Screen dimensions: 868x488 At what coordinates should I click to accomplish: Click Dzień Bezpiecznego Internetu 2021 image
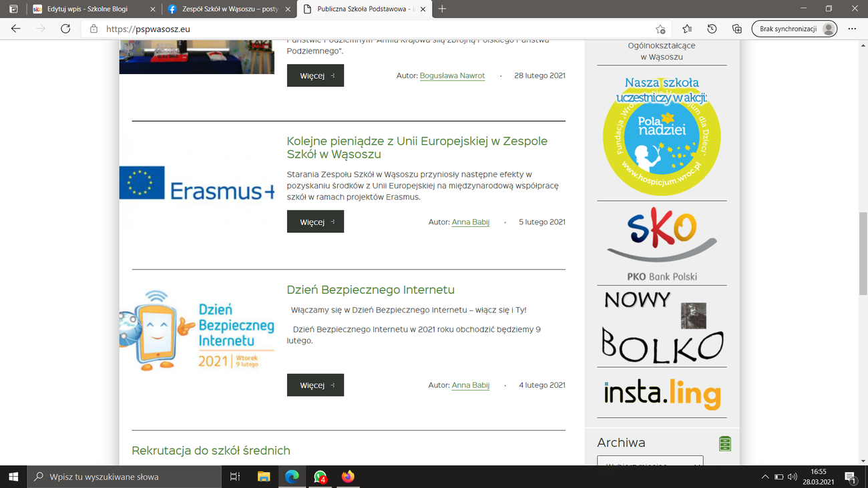point(197,330)
